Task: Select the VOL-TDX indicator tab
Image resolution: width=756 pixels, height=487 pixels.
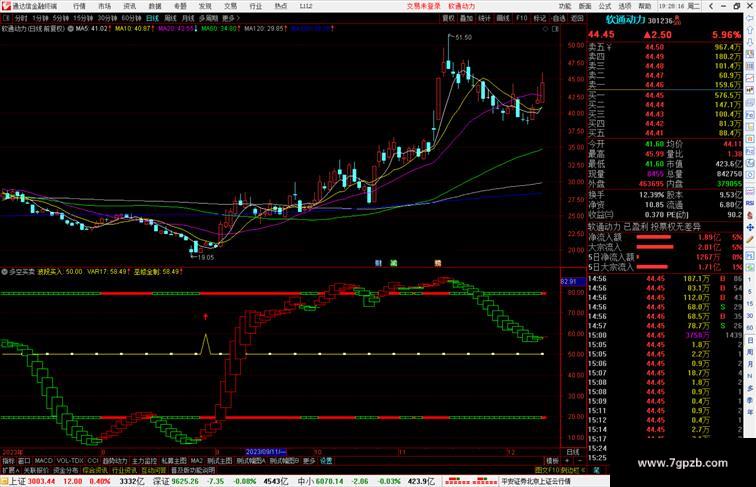Action: click(70, 461)
